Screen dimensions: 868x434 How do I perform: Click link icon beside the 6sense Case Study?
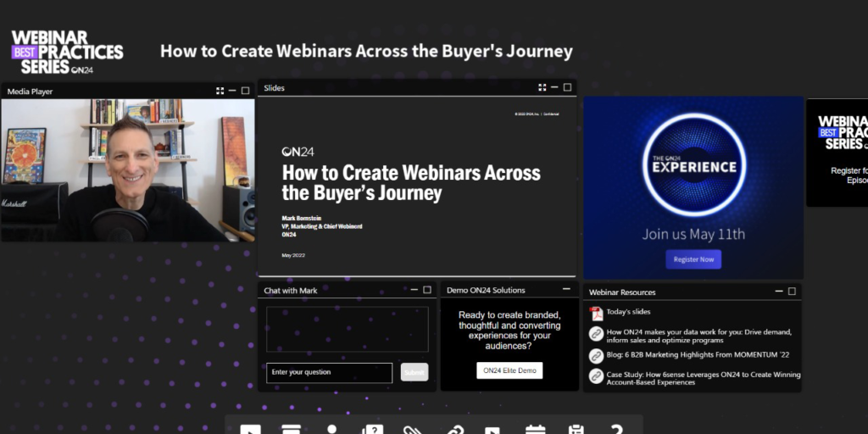point(596,376)
